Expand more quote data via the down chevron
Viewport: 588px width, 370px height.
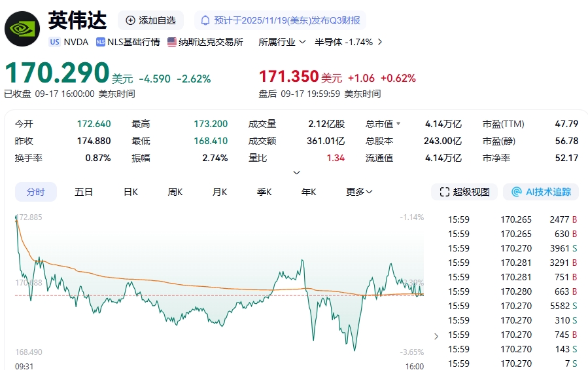tap(297, 172)
